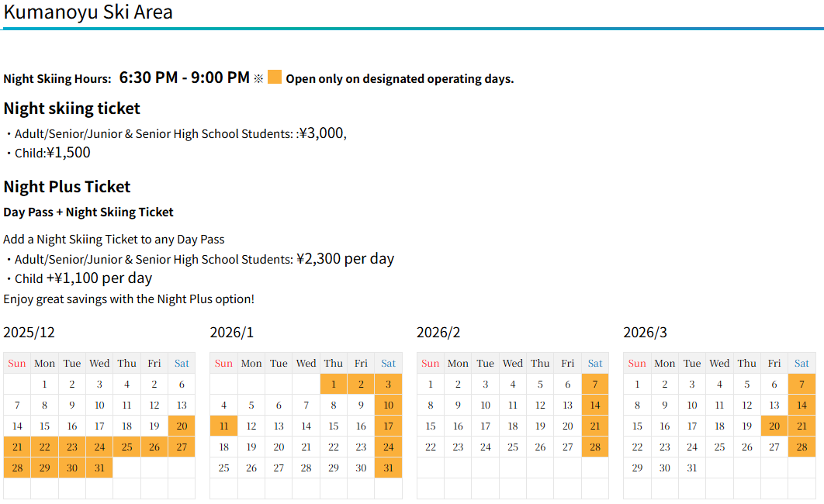The image size is (824, 504).
Task: Click March 20 in the 2026/3 calendar
Action: (774, 426)
